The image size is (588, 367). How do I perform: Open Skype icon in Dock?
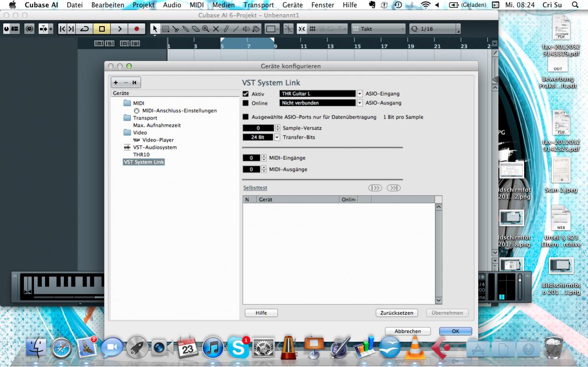point(238,348)
